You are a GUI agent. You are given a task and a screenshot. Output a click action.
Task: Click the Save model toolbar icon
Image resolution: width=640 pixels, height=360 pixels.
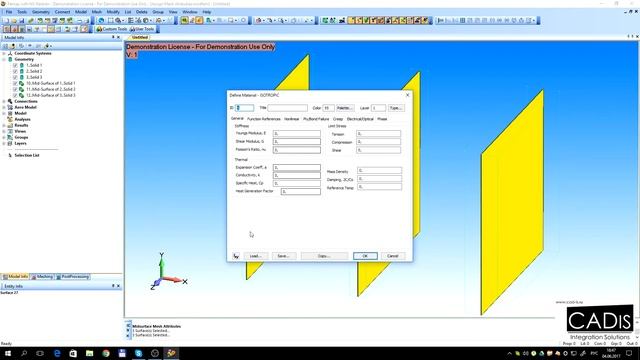[x=22, y=20]
